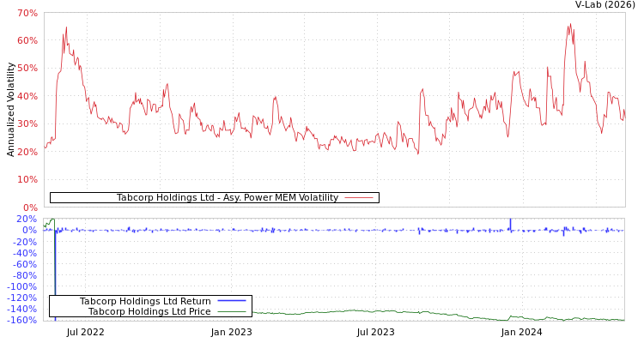The image size is (644, 343).
Task: Select the Tabcorp Holdings Ltd Return legend label
Action: tap(145, 301)
